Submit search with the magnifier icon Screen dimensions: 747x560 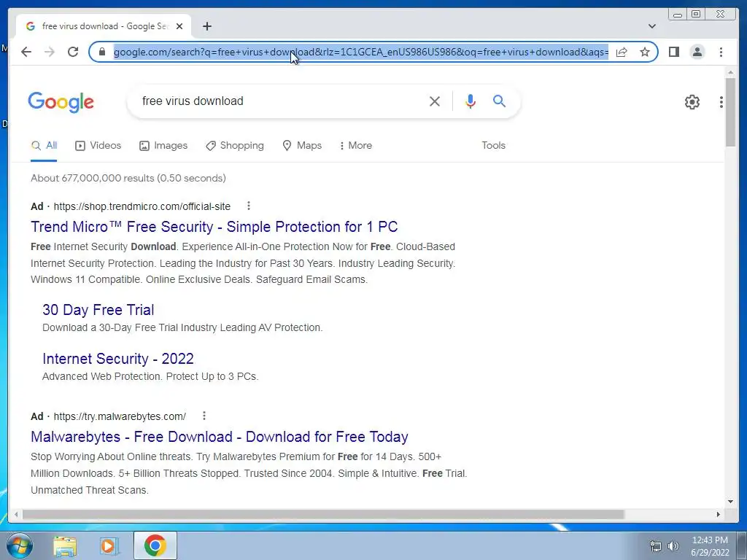499,101
